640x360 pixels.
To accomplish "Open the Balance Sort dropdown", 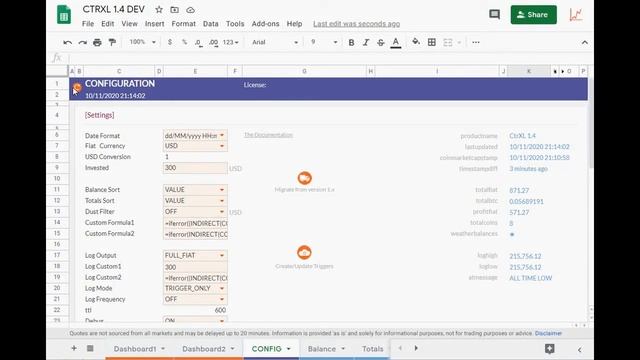I will [222, 189].
